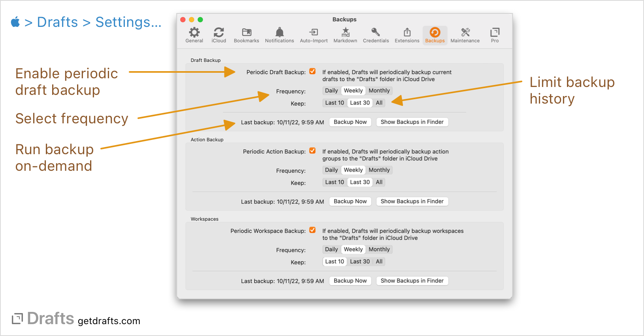Set Action Backup frequency to Weekly
644x336 pixels.
pyautogui.click(x=353, y=170)
